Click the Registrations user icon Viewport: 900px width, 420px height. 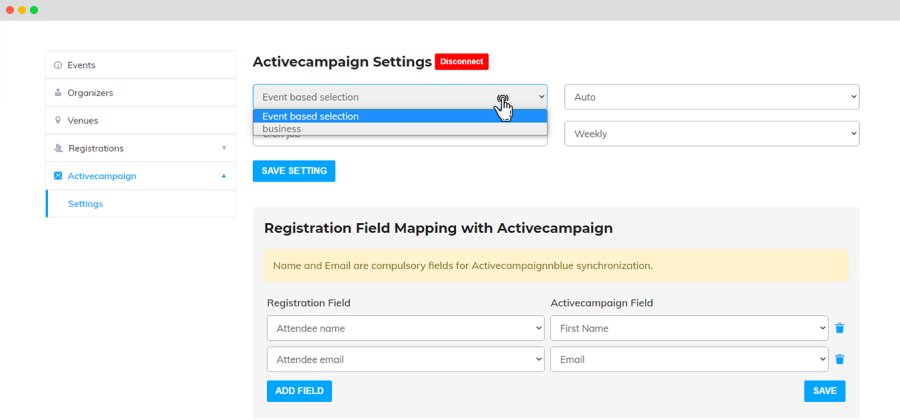point(58,148)
